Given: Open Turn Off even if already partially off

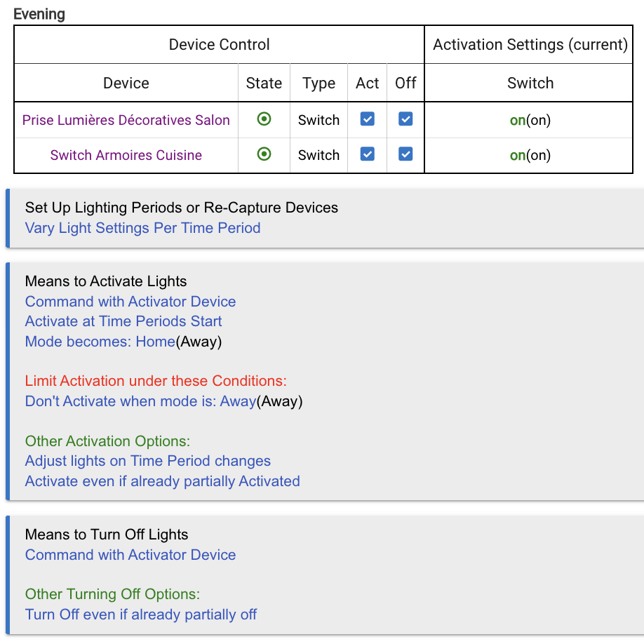Looking at the screenshot, I should coord(141,615).
